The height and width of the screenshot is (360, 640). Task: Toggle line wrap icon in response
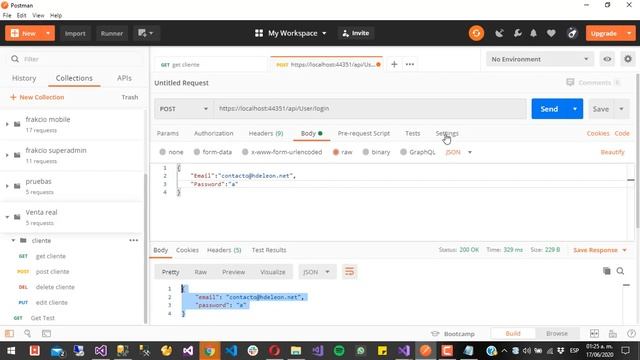(349, 272)
